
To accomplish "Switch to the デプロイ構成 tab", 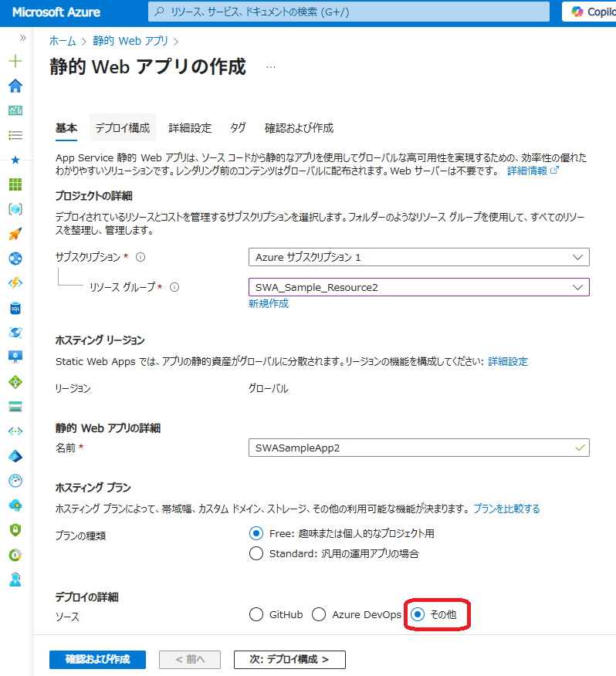I will click(123, 128).
